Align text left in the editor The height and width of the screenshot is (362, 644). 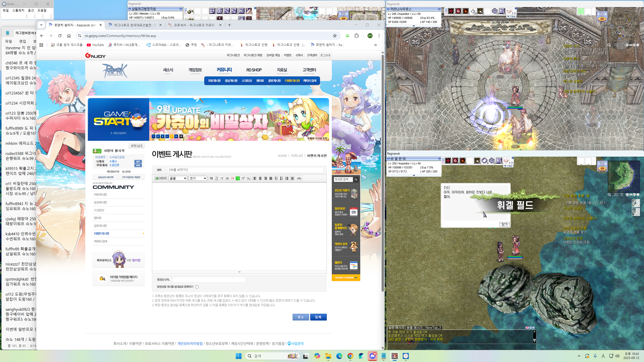coord(255,178)
